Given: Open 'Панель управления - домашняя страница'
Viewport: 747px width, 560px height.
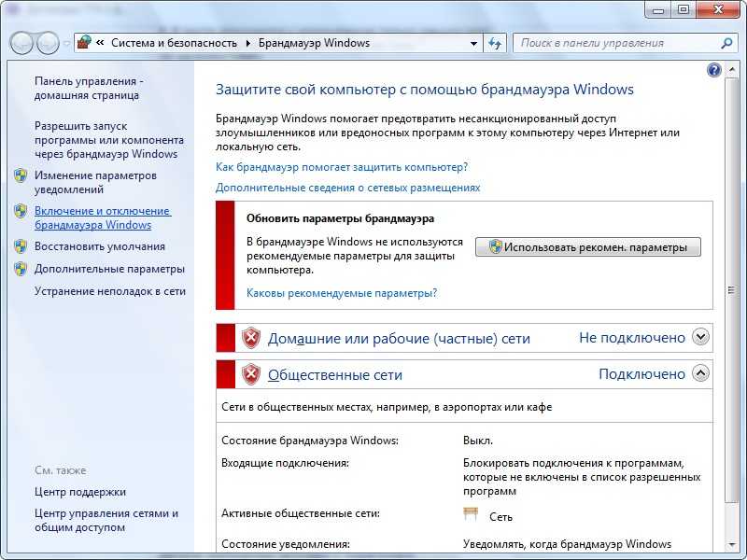Looking at the screenshot, I should click(89, 88).
